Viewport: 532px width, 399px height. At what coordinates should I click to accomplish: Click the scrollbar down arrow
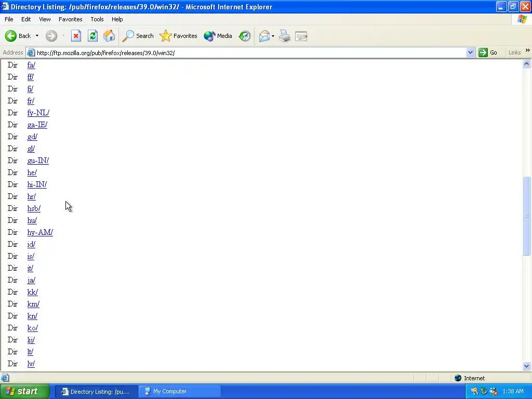coord(527,366)
